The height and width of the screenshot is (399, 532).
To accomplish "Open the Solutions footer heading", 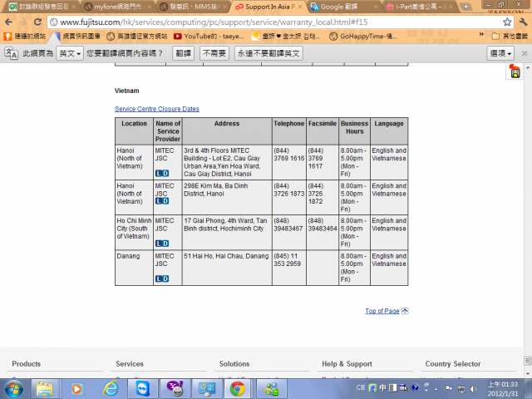I will coord(234,364).
